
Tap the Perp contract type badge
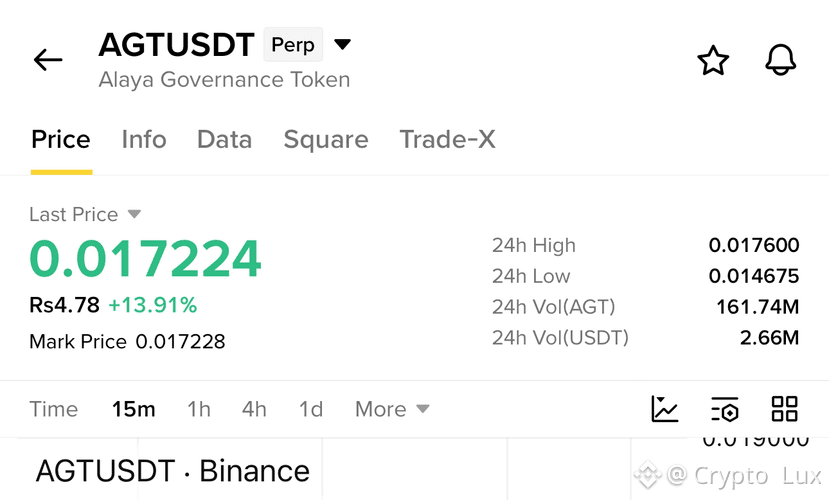(x=293, y=44)
